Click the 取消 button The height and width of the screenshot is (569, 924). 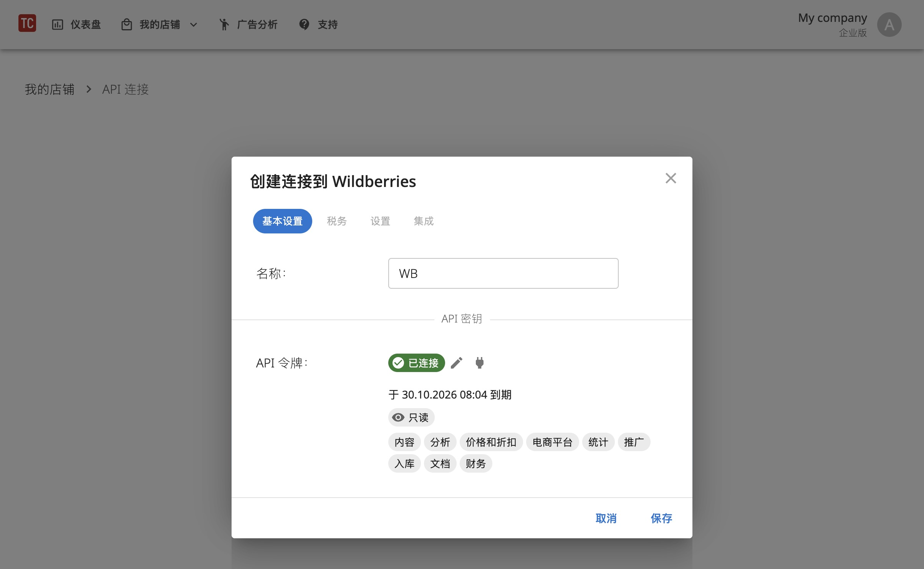(x=606, y=518)
